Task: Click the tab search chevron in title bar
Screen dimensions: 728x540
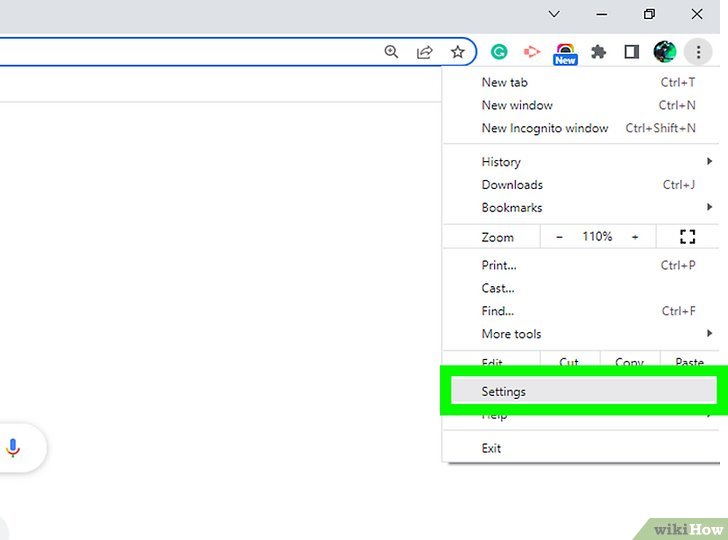Action: tap(554, 14)
